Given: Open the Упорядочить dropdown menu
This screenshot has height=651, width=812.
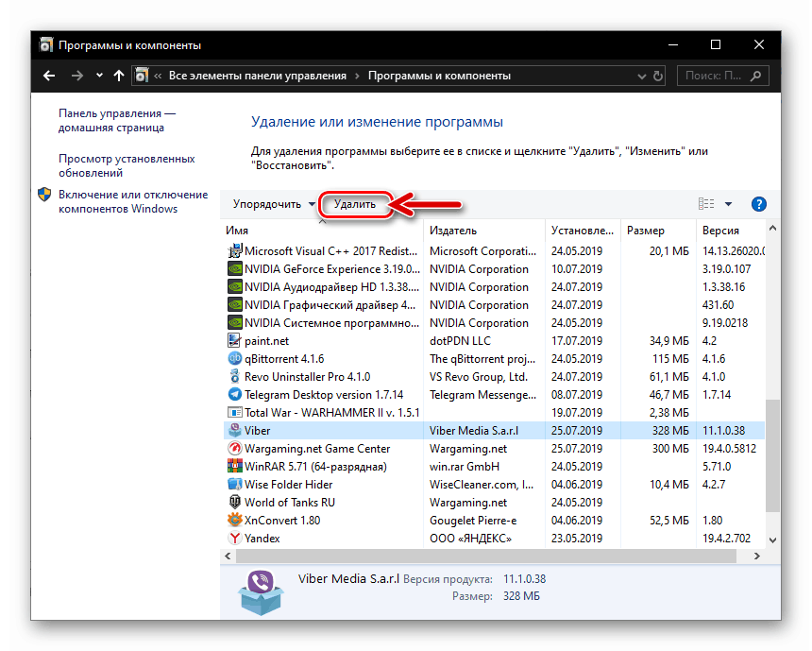Looking at the screenshot, I should pos(274,204).
